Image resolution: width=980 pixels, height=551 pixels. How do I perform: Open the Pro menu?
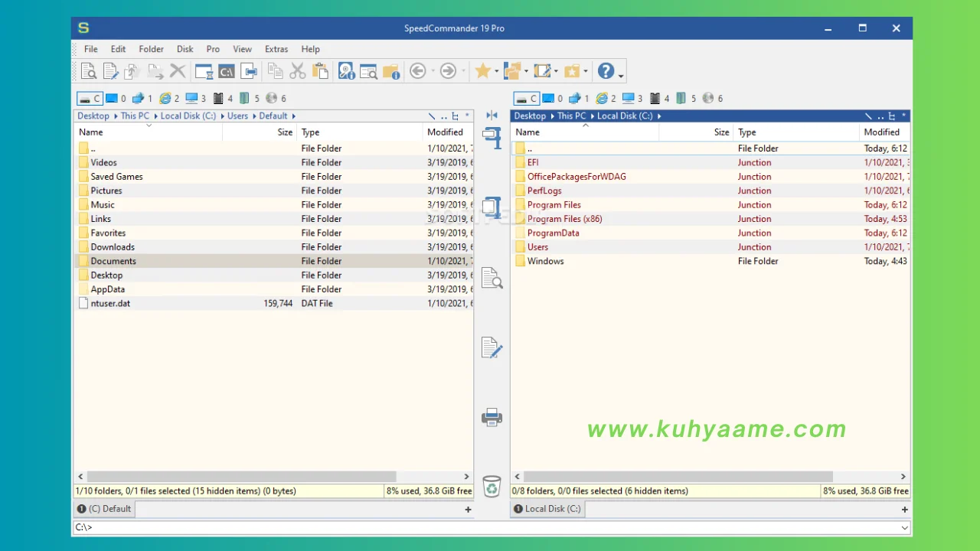(213, 49)
